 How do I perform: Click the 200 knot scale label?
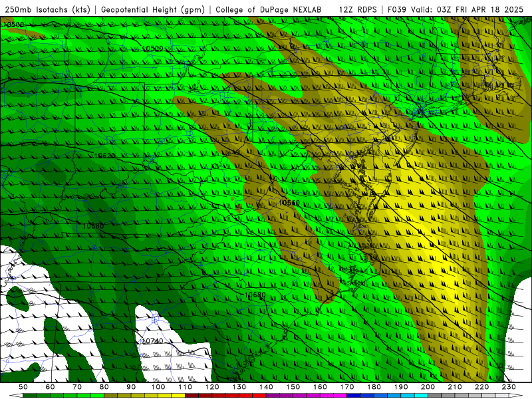pyautogui.click(x=428, y=387)
